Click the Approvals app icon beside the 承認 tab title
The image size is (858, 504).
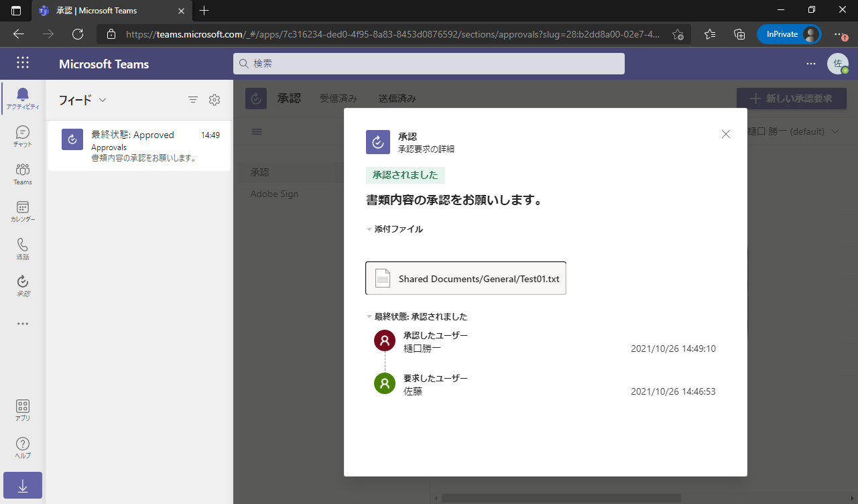(256, 99)
